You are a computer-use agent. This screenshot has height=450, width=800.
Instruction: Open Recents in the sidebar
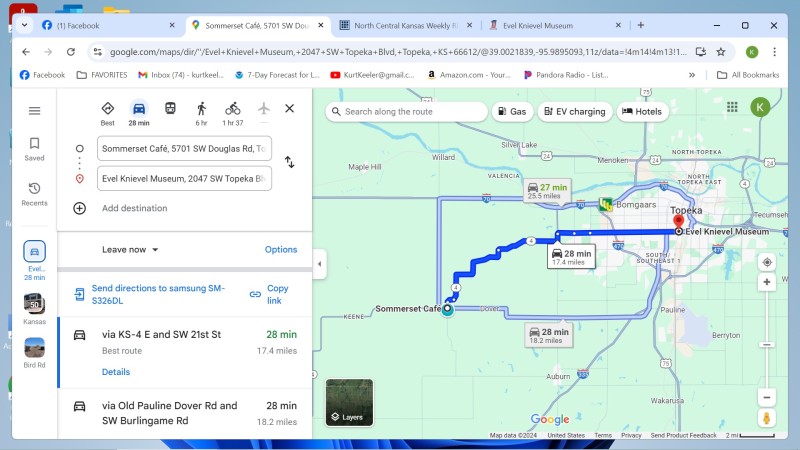[34, 194]
